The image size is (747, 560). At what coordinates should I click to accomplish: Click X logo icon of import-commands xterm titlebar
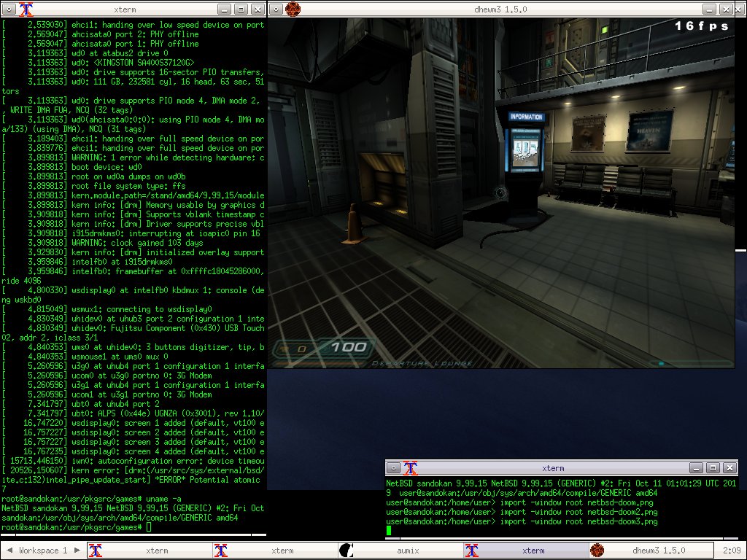tap(410, 467)
